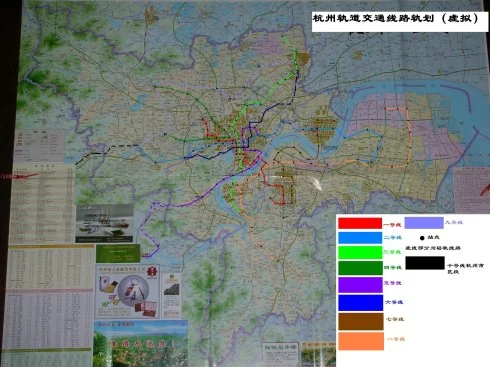Click the 十号线 label beside black swatch

click(x=465, y=269)
